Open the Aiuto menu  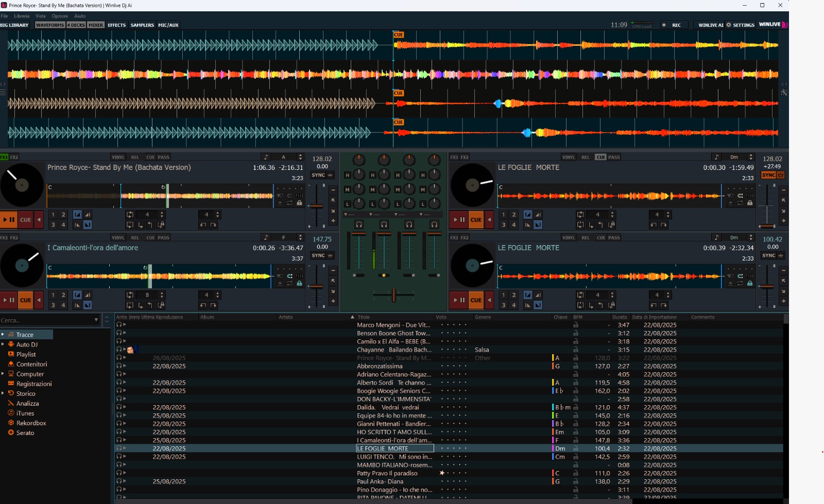[x=80, y=16]
